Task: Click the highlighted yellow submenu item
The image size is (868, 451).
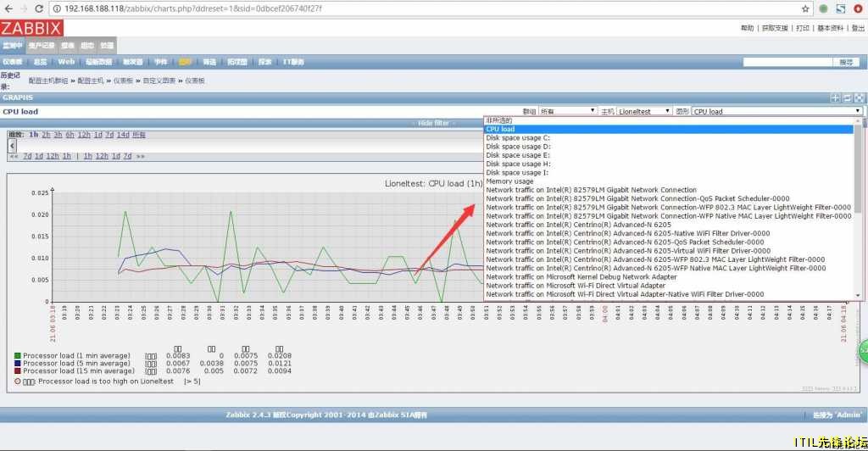Action: pyautogui.click(x=185, y=62)
